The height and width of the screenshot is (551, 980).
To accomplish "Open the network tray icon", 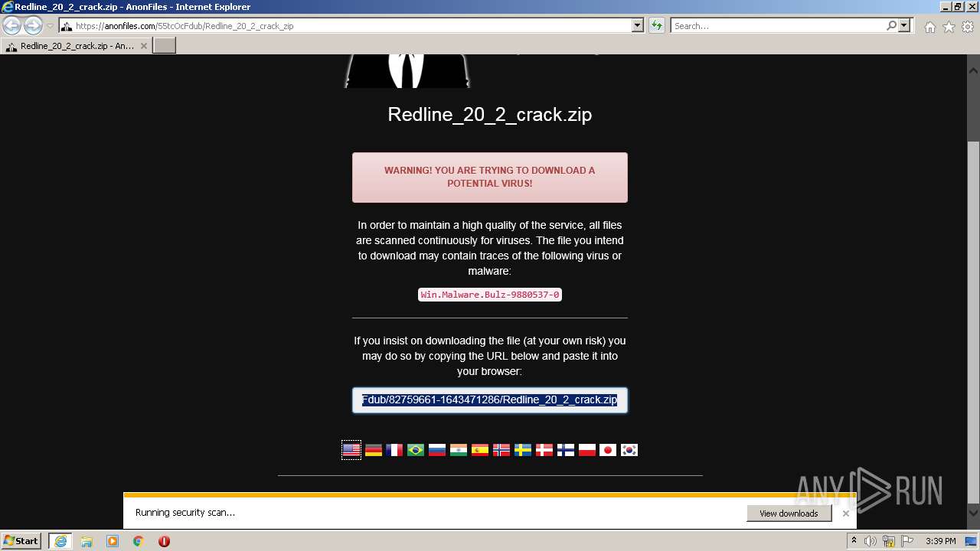I will click(889, 541).
